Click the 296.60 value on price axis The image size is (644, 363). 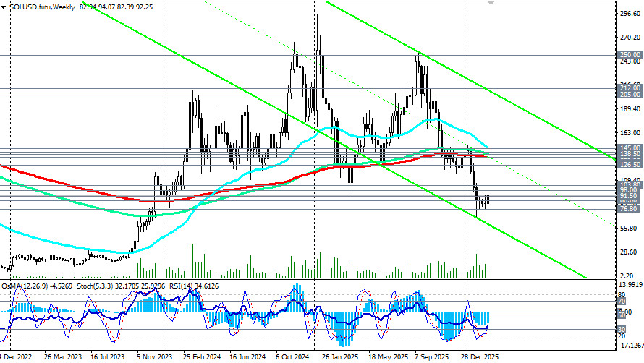coord(629,13)
